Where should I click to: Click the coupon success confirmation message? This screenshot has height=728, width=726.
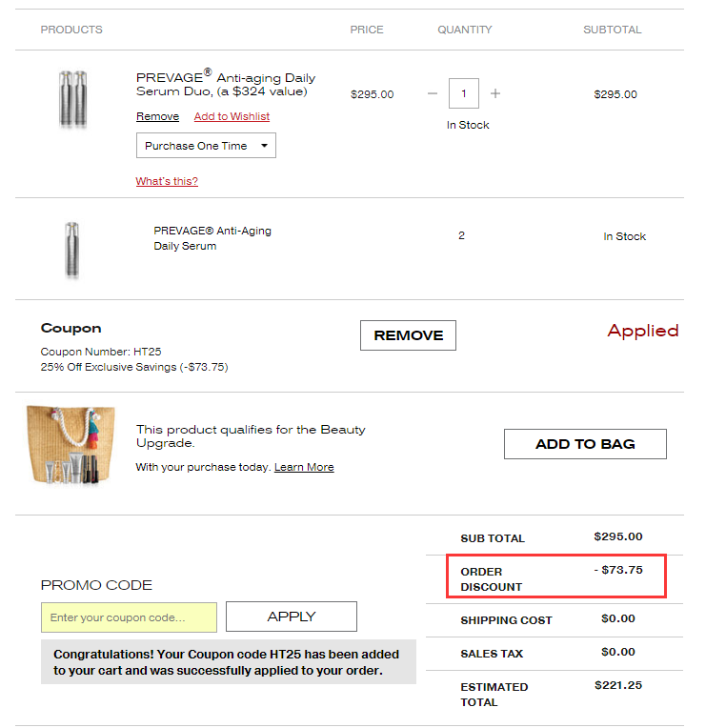(x=228, y=662)
